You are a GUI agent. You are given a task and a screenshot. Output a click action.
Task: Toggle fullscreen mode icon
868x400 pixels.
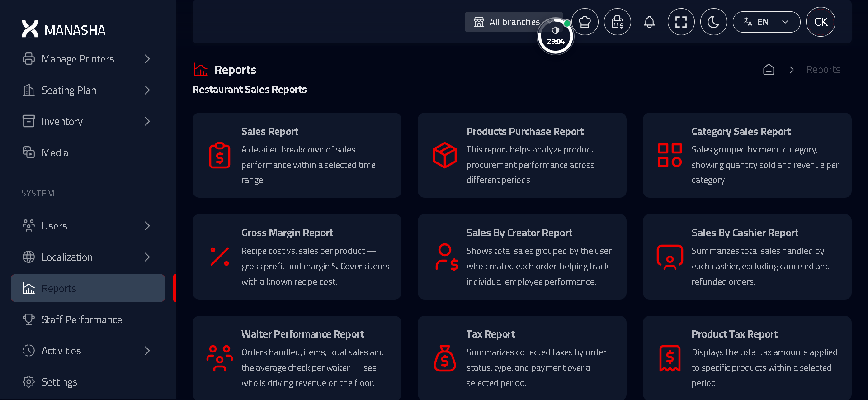click(681, 22)
